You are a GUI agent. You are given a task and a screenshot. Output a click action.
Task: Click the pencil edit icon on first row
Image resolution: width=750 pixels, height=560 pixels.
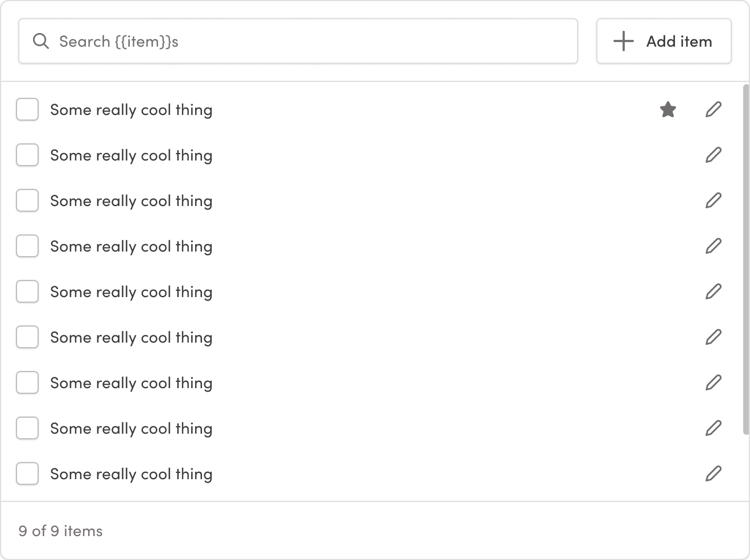pyautogui.click(x=714, y=109)
